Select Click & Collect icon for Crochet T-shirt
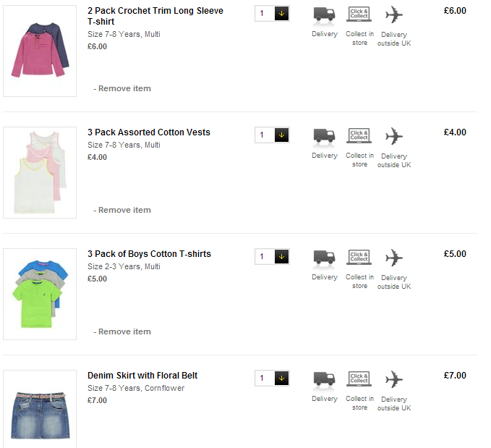Viewport: 491px width, 448px height. (x=359, y=14)
